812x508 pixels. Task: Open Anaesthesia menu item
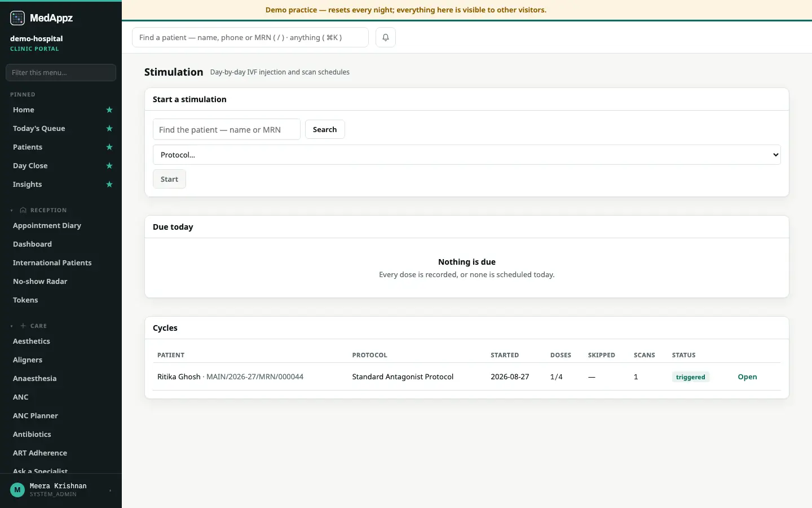click(34, 379)
